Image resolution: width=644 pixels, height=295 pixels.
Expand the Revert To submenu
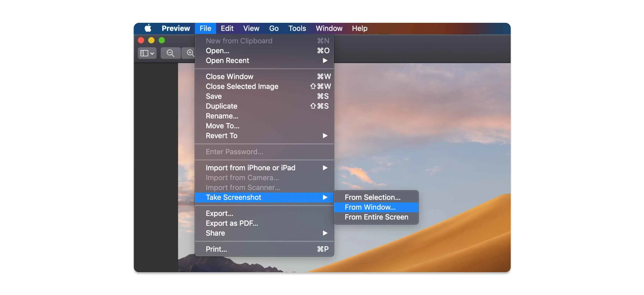coord(325,136)
